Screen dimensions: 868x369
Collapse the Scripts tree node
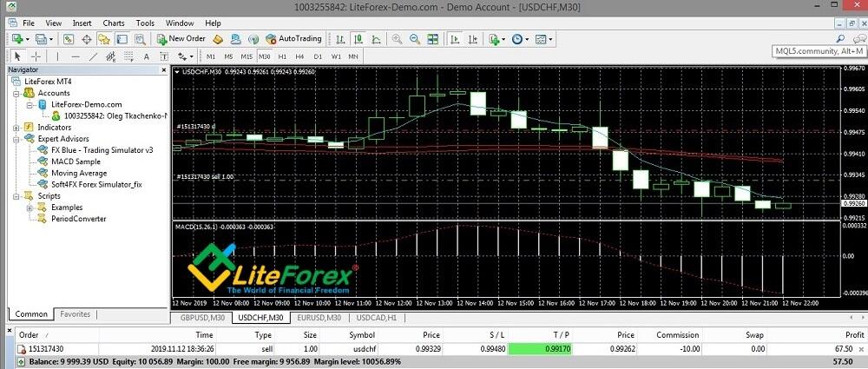pyautogui.click(x=16, y=196)
